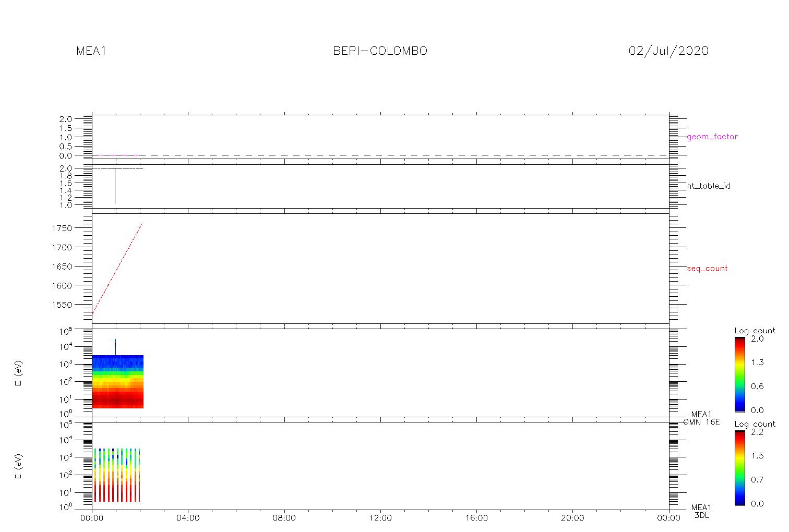
Task: Click the 12:00 time axis label
Action: (x=380, y=518)
